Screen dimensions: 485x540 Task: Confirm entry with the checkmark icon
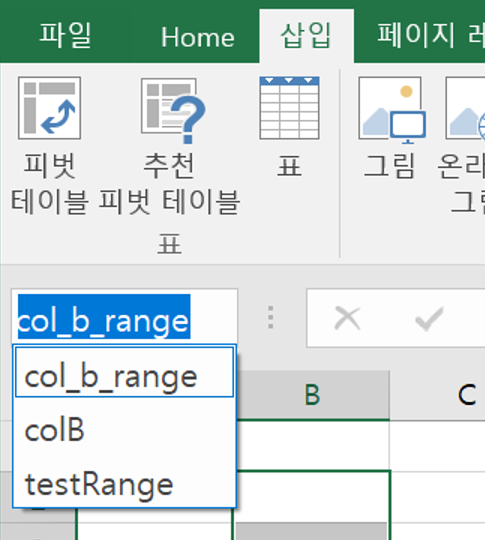[429, 318]
